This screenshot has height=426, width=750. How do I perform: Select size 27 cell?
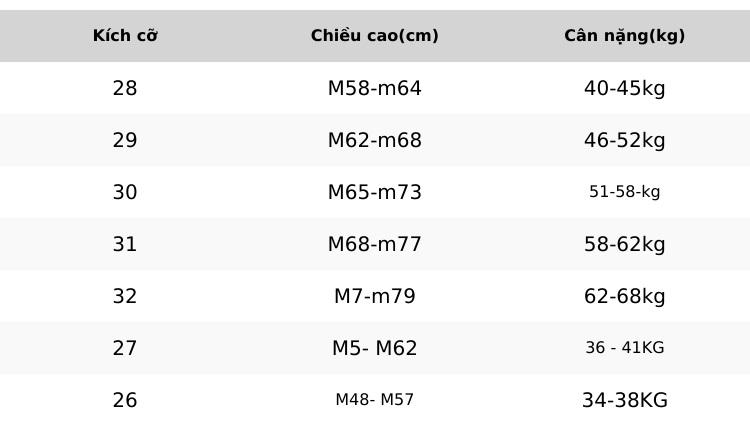coord(125,348)
